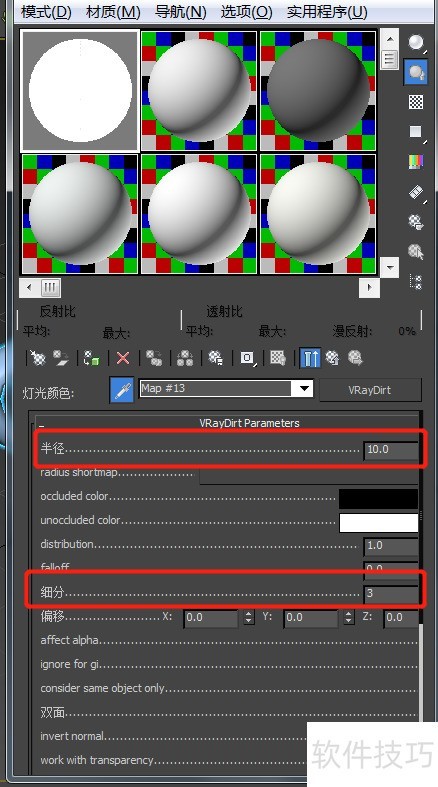The height and width of the screenshot is (787, 438).
Task: Click sample slots vertical scroll thumb
Action: coord(390,59)
